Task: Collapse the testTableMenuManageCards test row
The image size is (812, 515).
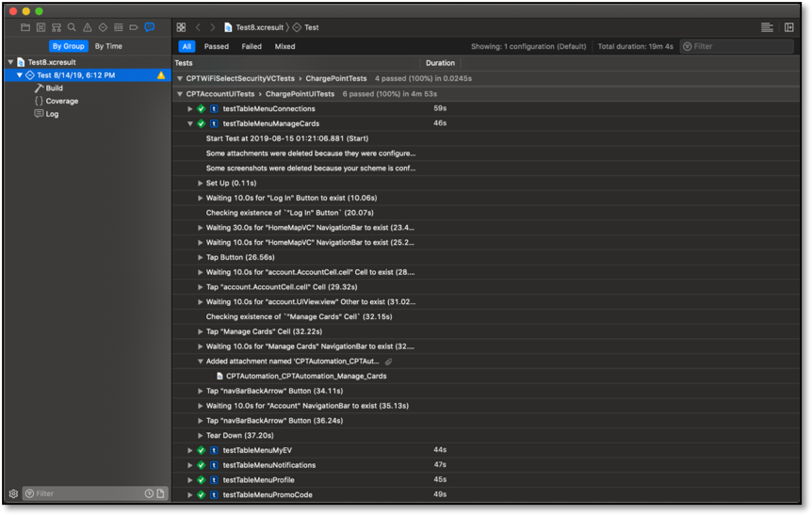Action: pos(190,123)
